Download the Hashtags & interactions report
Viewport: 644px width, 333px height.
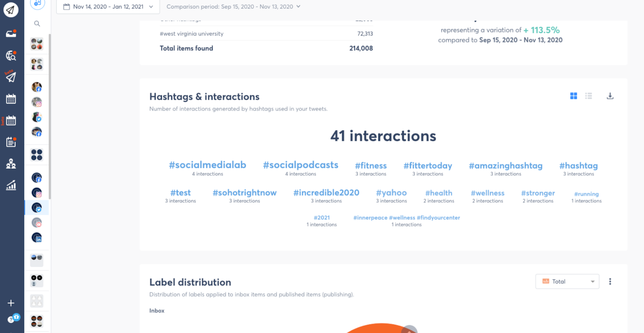(x=610, y=96)
